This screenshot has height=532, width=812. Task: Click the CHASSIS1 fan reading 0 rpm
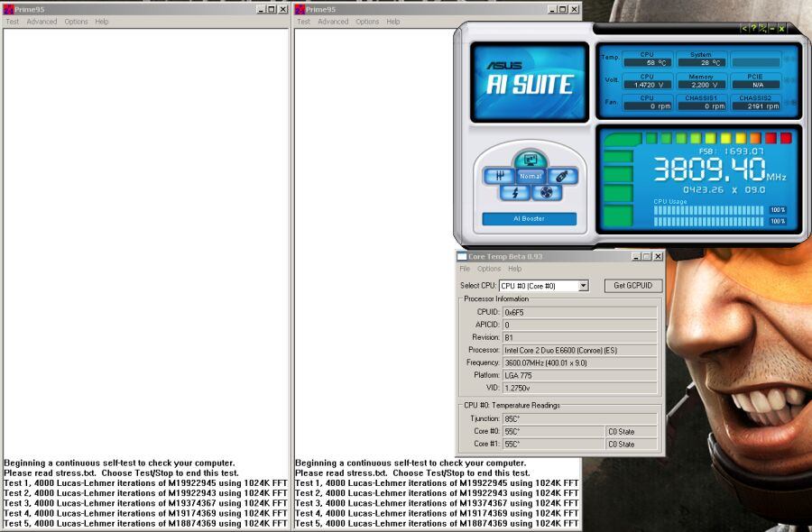[701, 105]
